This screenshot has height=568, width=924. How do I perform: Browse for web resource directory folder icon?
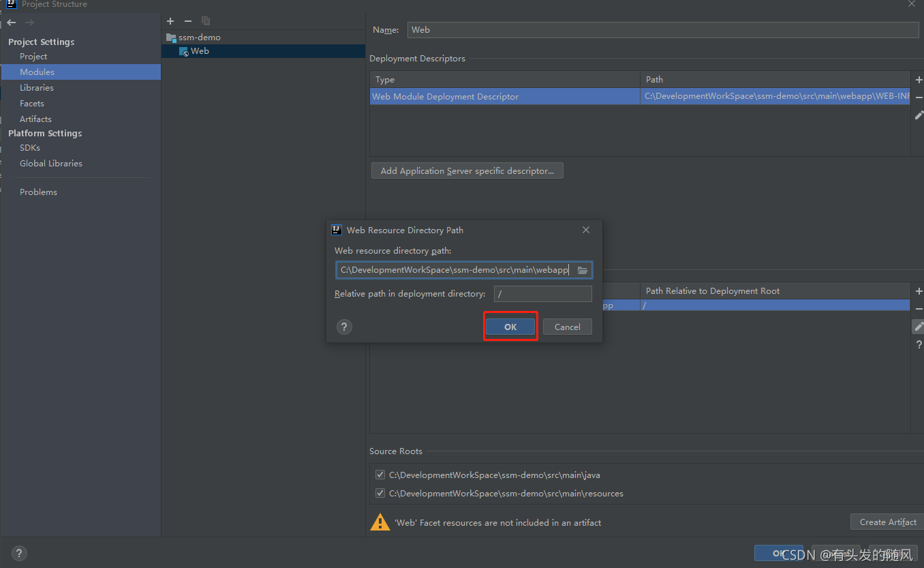pyautogui.click(x=583, y=270)
